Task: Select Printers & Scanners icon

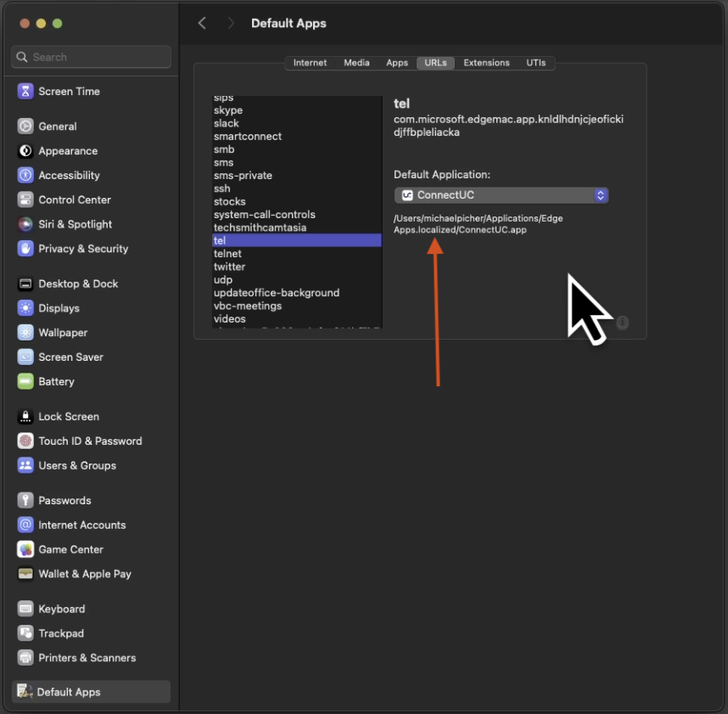Action: [x=25, y=658]
